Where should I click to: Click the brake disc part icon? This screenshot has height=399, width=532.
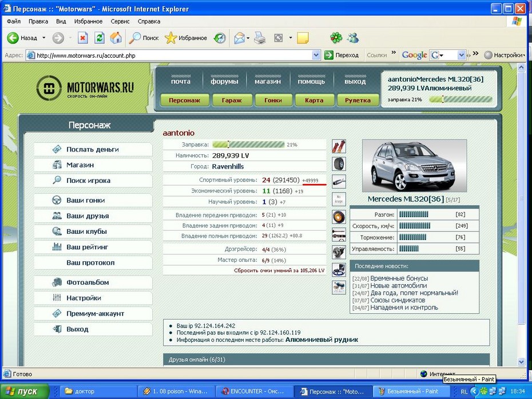339,217
